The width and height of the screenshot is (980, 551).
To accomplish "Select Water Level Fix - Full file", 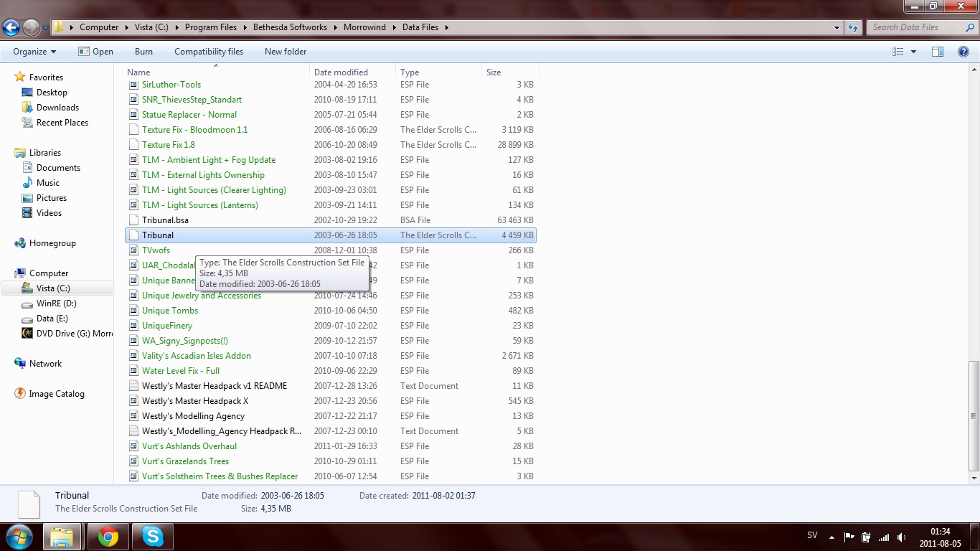I will pyautogui.click(x=181, y=371).
